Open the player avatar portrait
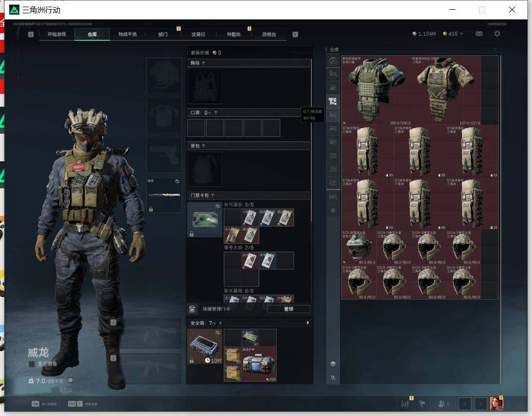 click(x=496, y=404)
